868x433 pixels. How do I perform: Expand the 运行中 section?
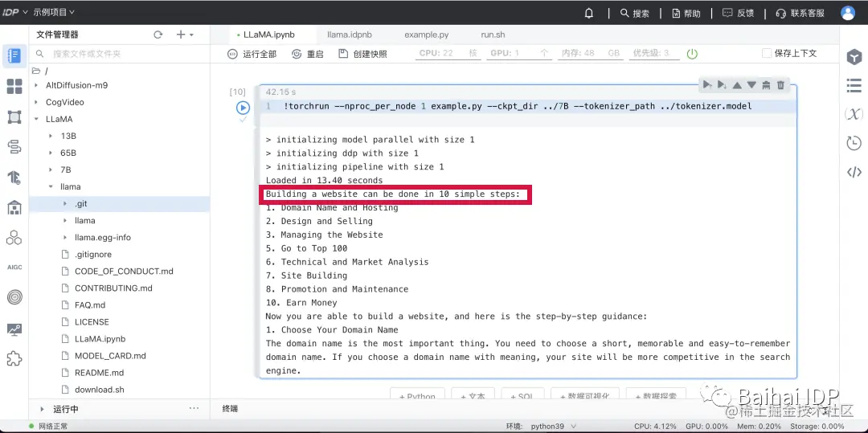point(42,409)
